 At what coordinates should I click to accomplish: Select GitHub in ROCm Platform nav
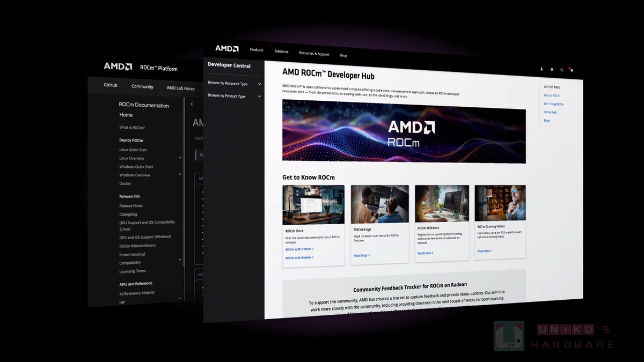(111, 85)
